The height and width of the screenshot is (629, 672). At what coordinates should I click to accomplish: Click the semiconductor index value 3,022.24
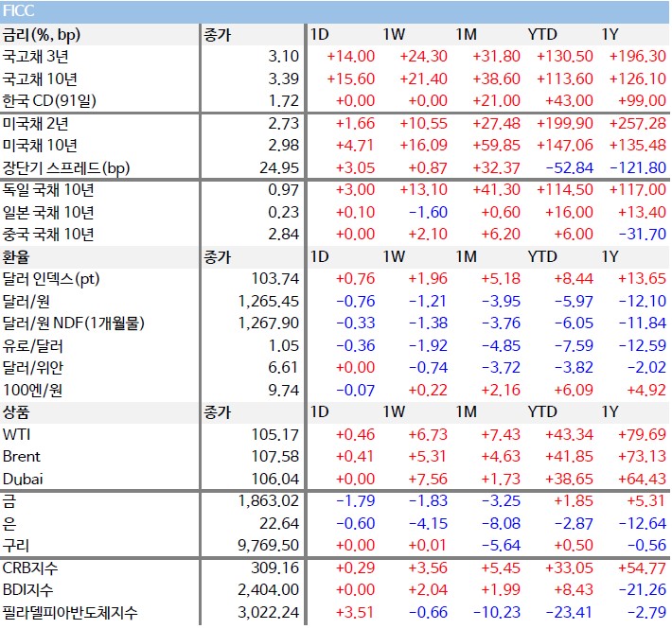(x=268, y=613)
